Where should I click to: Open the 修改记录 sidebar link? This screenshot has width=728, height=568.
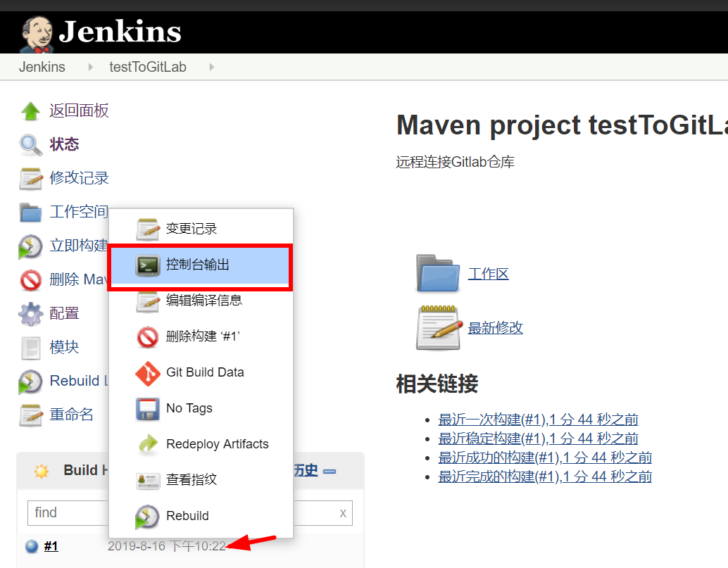pos(79,178)
